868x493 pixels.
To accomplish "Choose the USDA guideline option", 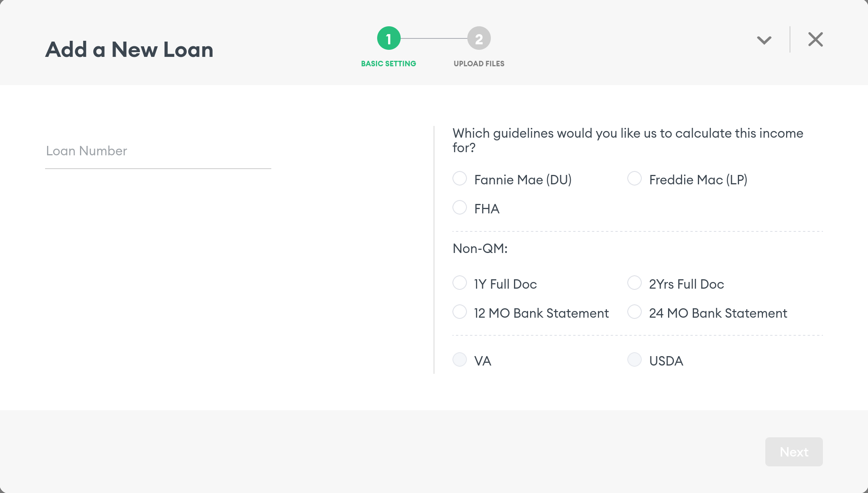I will tap(634, 360).
